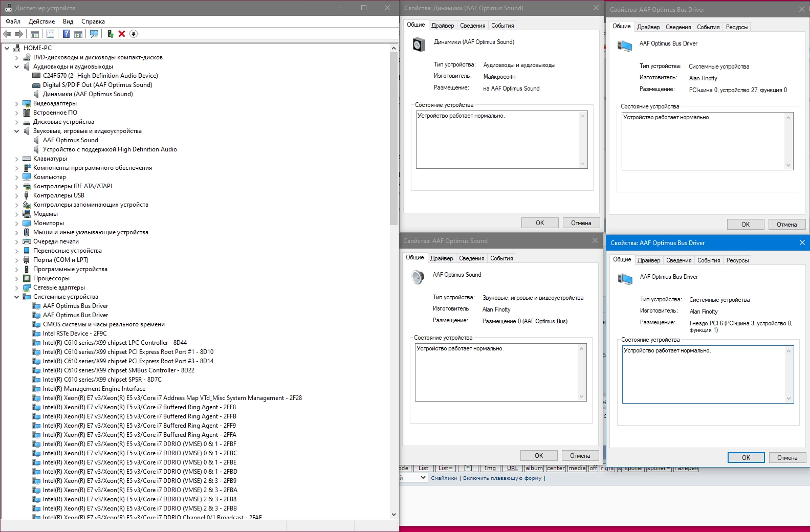Open the Справка menu
Screen dimensions: 810x532
point(93,21)
